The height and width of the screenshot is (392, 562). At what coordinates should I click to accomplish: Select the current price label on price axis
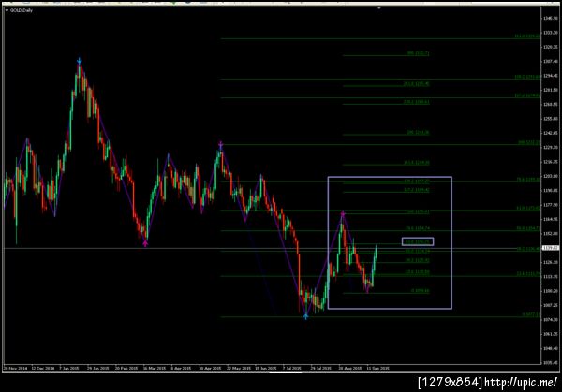(550, 248)
